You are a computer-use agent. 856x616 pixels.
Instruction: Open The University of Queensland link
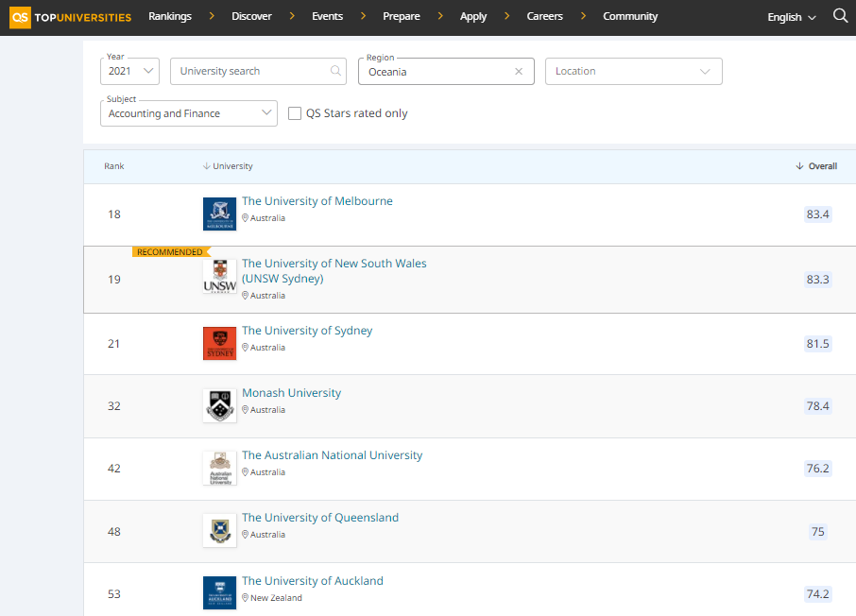[320, 518]
